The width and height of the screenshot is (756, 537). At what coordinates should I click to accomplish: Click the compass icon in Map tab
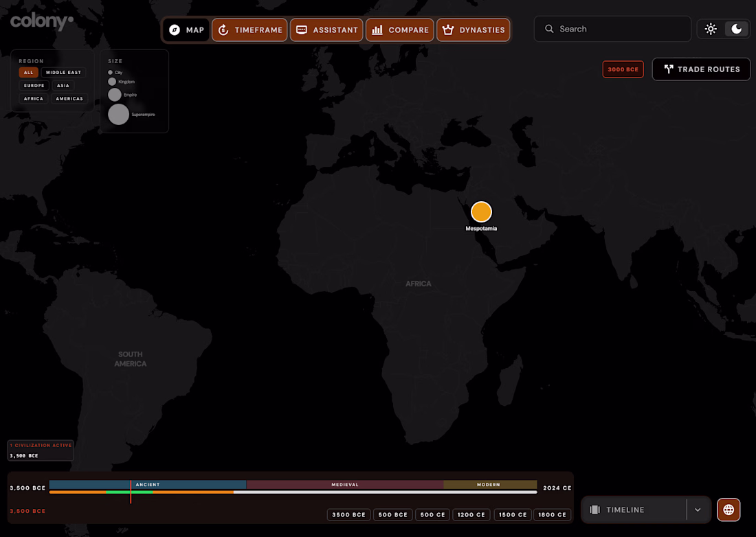pos(175,30)
